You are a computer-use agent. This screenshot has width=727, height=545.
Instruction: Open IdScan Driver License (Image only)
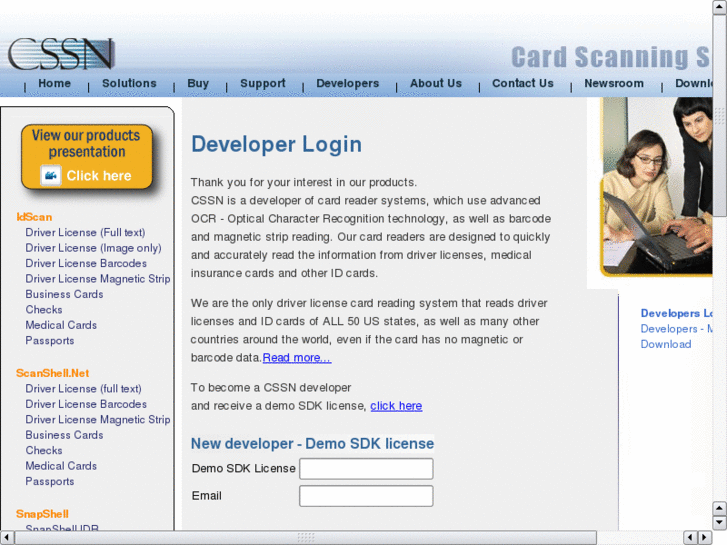[93, 248]
